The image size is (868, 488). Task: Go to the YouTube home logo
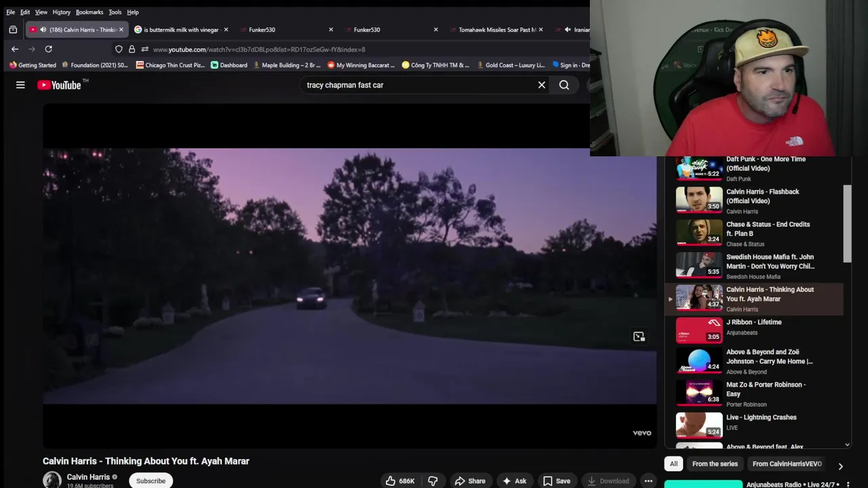59,85
